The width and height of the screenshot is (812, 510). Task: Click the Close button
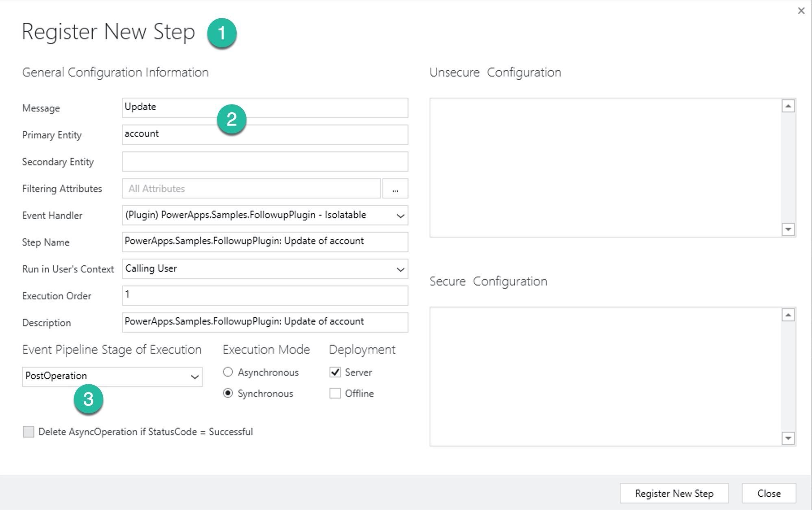[x=770, y=494]
